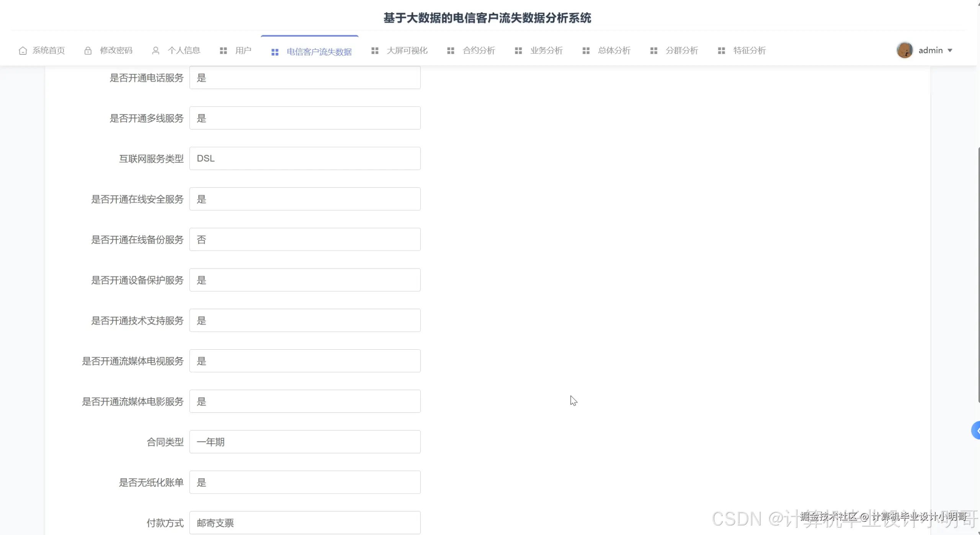Image resolution: width=980 pixels, height=535 pixels.
Task: Click the person icon next to 个人信息
Action: (155, 50)
